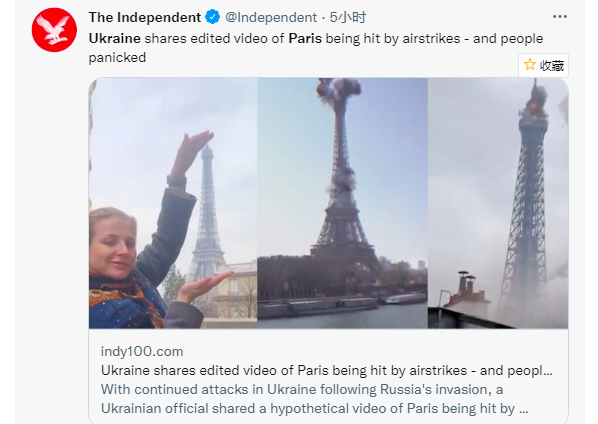Image resolution: width=598 pixels, height=424 pixels.
Task: Open The Independent's red eagle avatar
Action: click(54, 30)
